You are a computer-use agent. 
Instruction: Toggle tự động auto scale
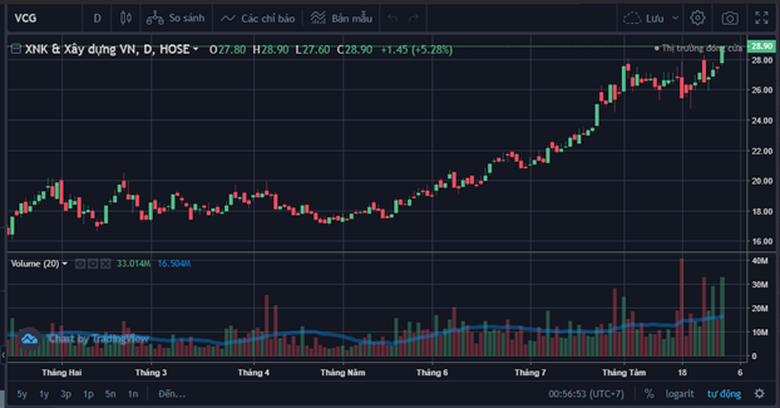(x=724, y=394)
